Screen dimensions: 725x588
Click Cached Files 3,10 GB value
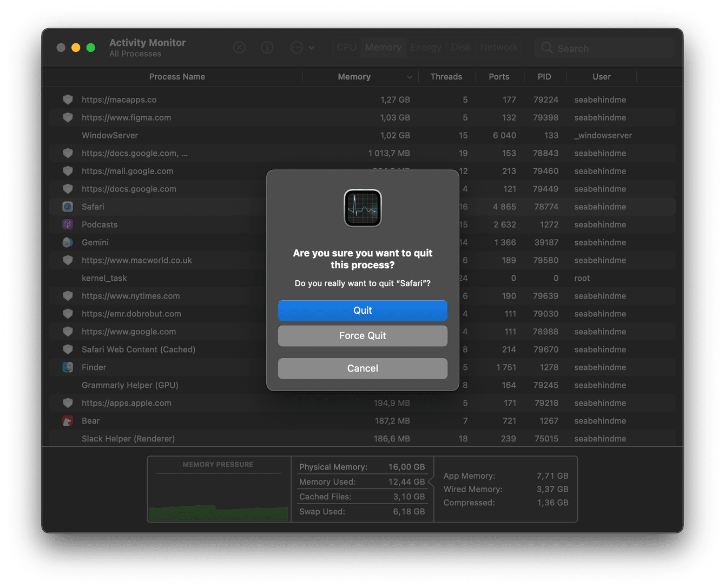[x=409, y=497]
